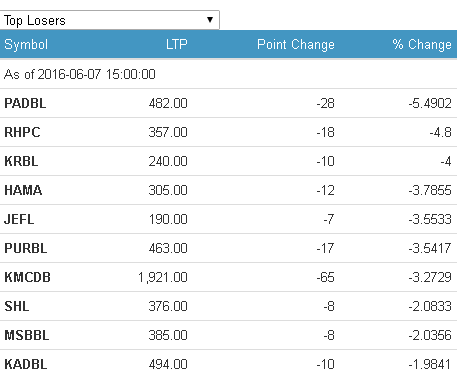Click KMCDB's -65 point change value
The width and height of the screenshot is (464, 376).
tap(325, 277)
